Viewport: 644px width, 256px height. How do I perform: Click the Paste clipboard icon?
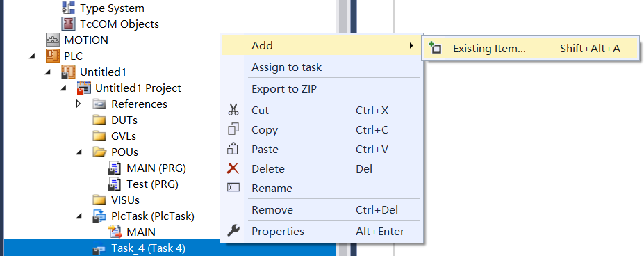point(233,149)
